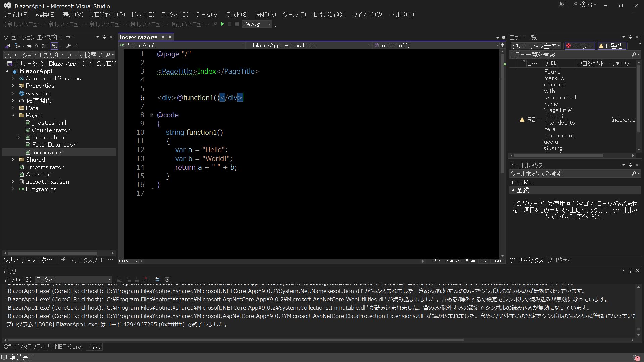Pin the Toolbox panel
Image resolution: width=644 pixels, height=362 pixels.
click(x=630, y=165)
